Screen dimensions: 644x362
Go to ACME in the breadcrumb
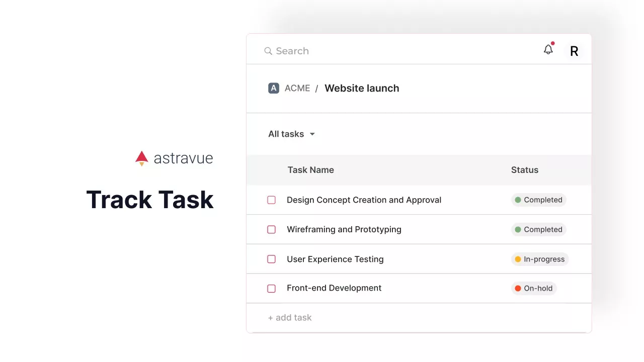pos(297,88)
